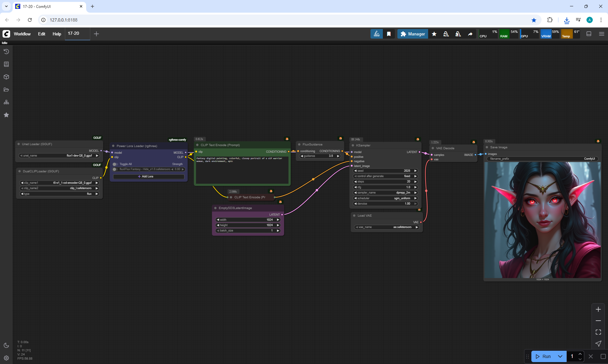Open the node map tree icon
The image size is (608, 364).
(x=6, y=102)
